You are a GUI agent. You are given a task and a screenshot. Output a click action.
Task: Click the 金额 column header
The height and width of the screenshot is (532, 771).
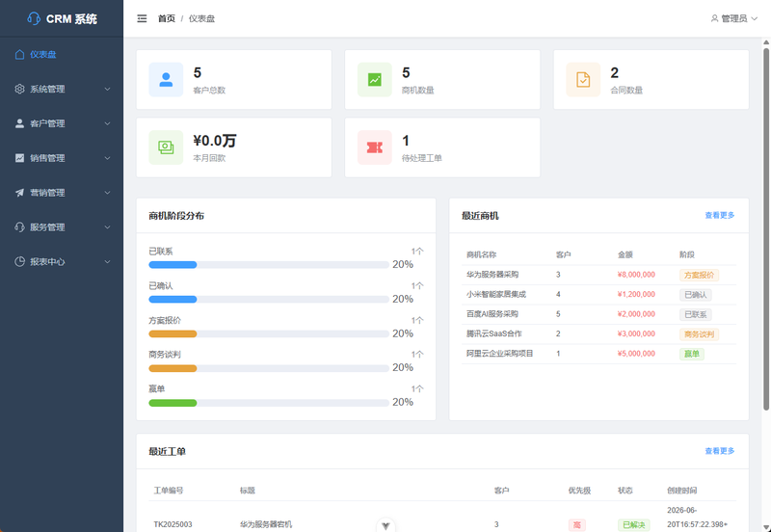point(625,254)
